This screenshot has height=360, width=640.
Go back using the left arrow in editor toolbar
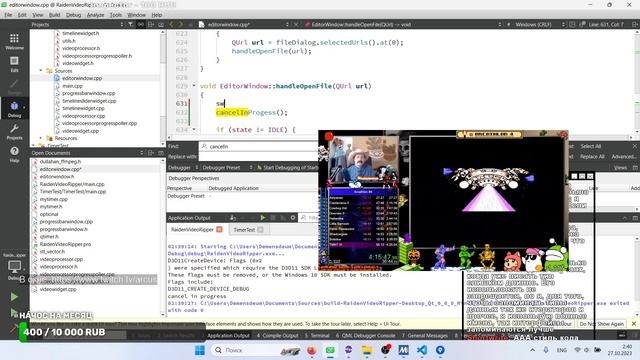click(171, 24)
